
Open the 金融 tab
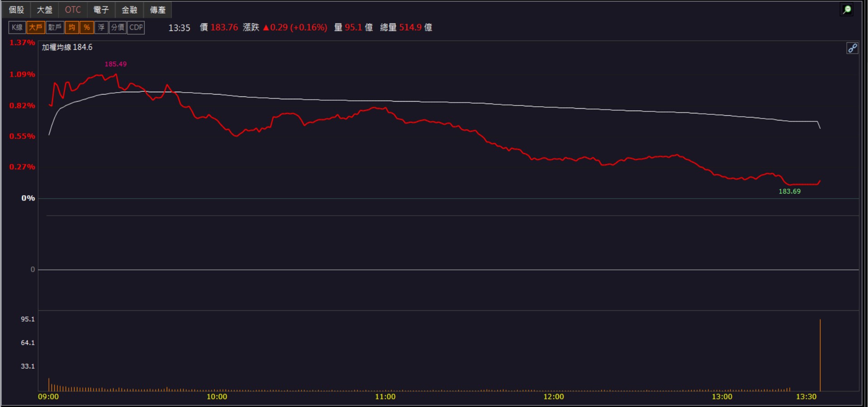click(x=129, y=9)
